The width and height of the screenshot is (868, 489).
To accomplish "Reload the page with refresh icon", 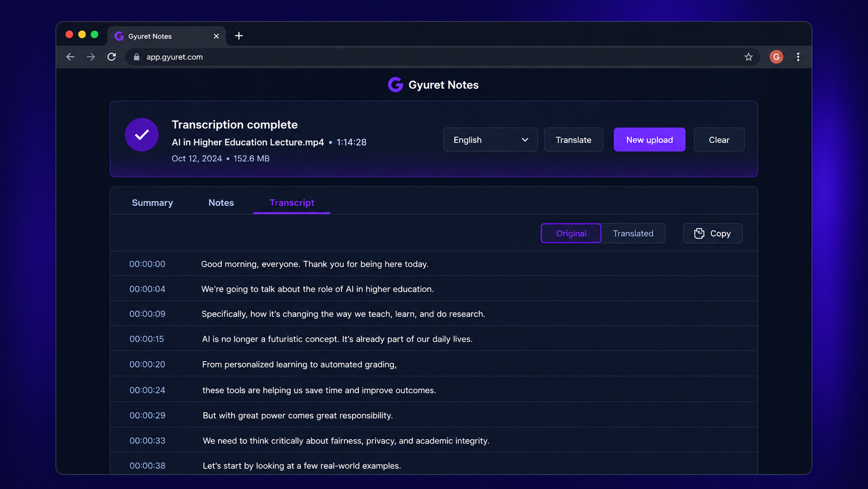I will [x=112, y=57].
